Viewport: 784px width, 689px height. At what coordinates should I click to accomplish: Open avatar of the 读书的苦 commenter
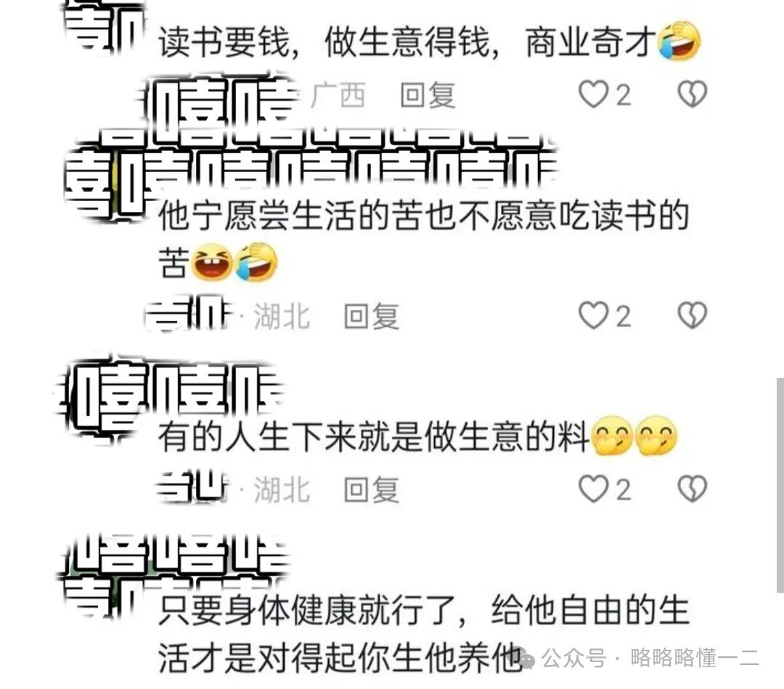(x=106, y=185)
